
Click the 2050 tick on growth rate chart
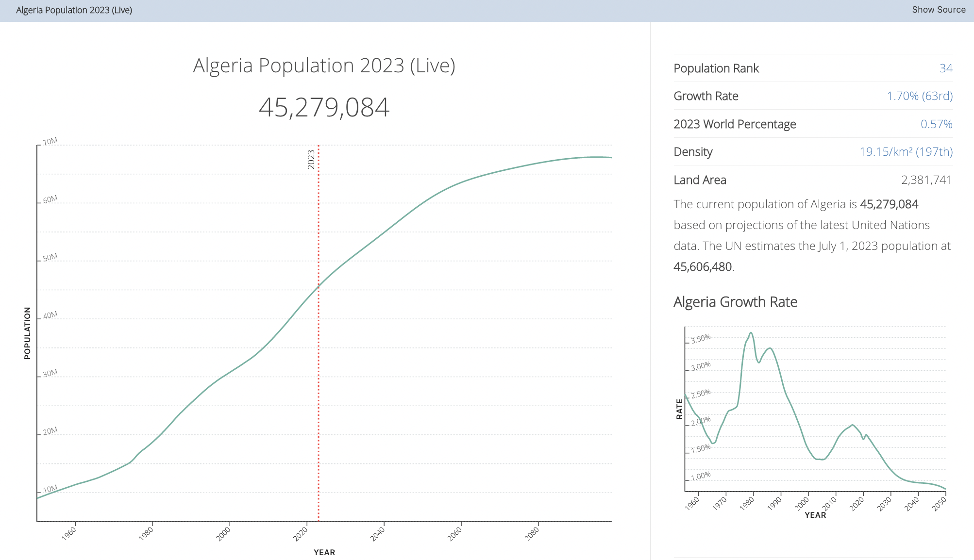pos(940,504)
